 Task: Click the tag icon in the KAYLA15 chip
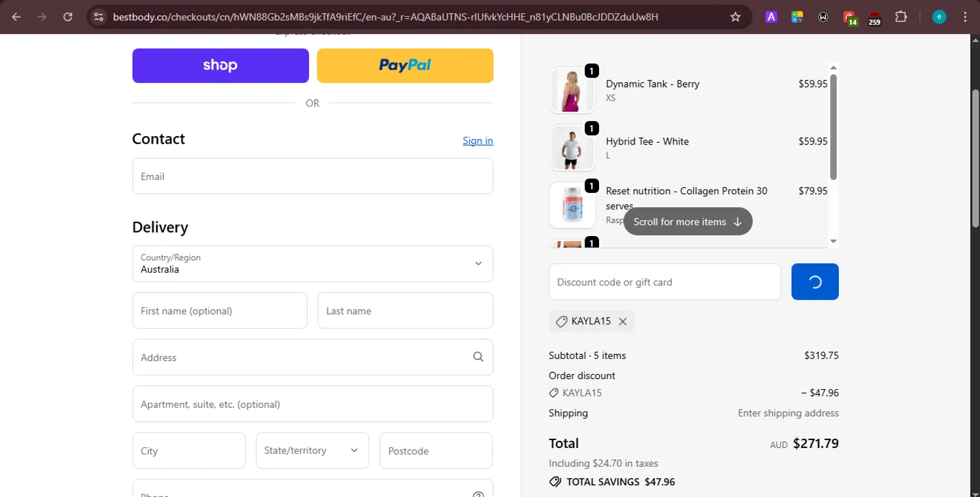[561, 321]
